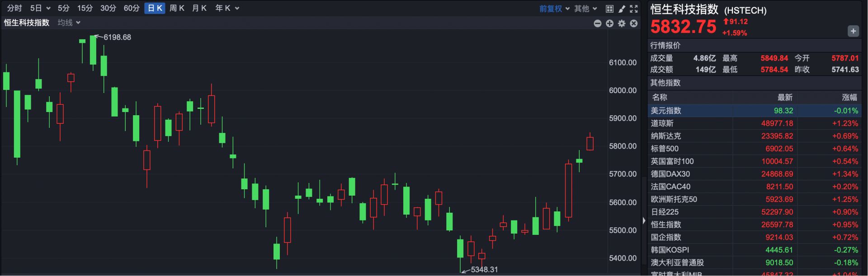Viewport: 868px width, 276px height.
Task: Select the 60分 timeframe tab
Action: click(x=132, y=8)
